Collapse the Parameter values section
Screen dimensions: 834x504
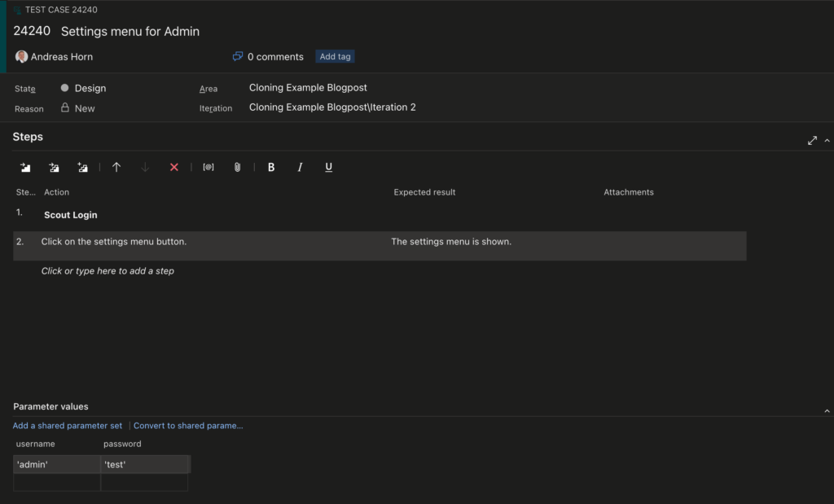tap(827, 411)
